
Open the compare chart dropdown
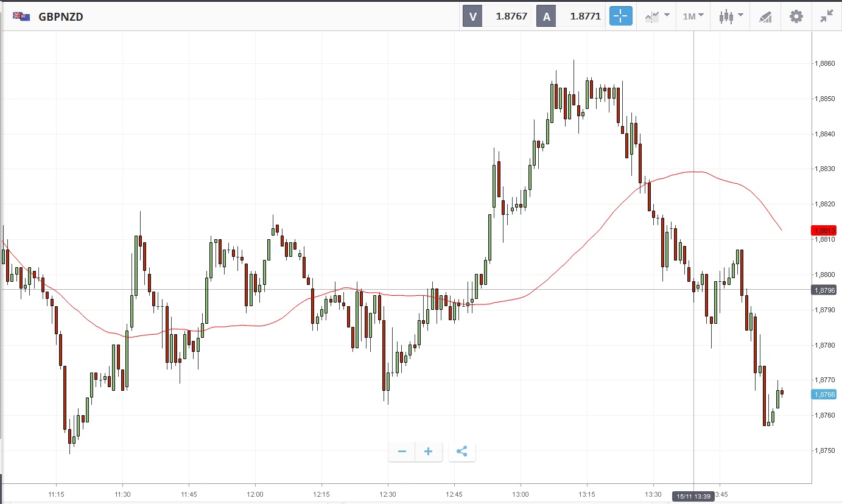tap(658, 16)
